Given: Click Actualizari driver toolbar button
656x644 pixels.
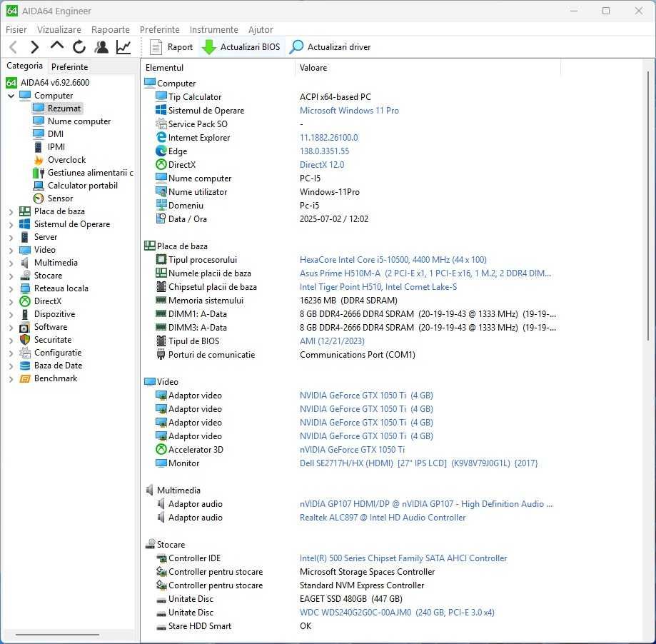Looking at the screenshot, I should pyautogui.click(x=330, y=47).
